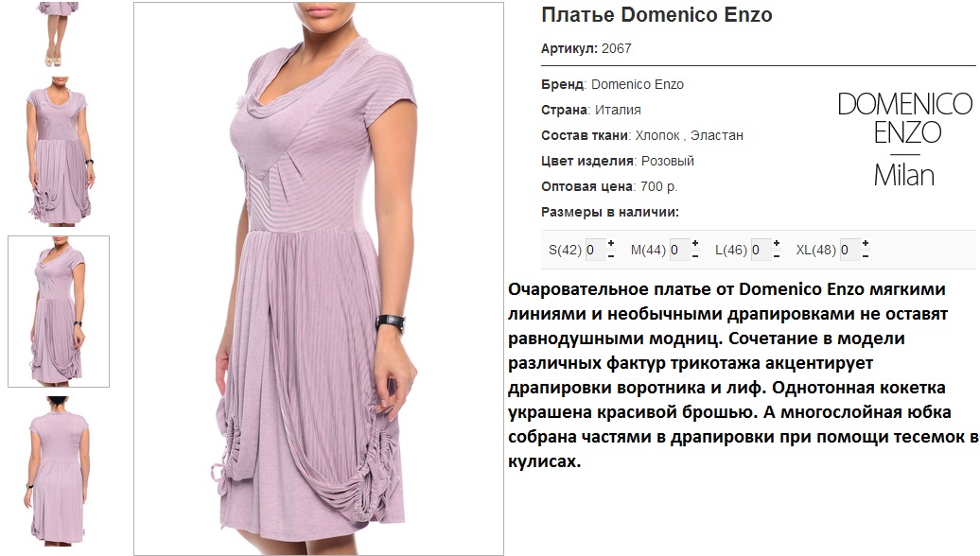This screenshot has height=556, width=980.
Task: Select the highlighted side-view dress thumbnail
Action: 59,311
